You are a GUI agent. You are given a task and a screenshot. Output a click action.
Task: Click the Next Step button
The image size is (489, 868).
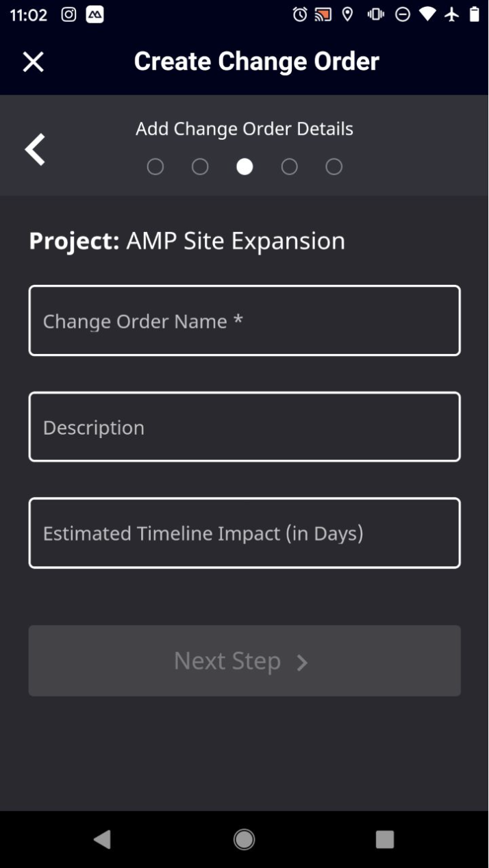coord(244,661)
